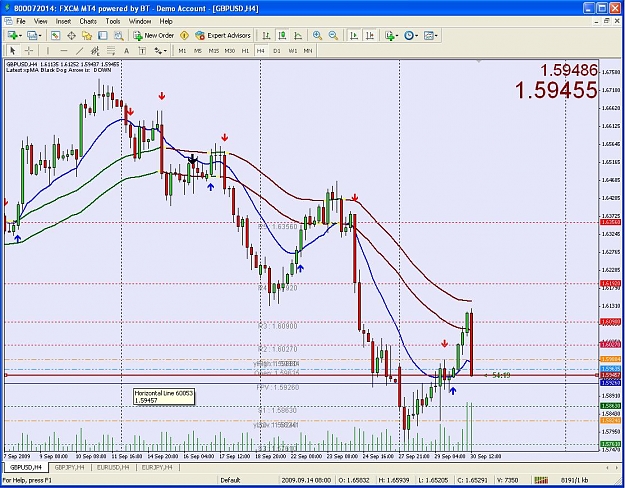
Task: Open the Periods clock dropdown
Action: (x=411, y=35)
